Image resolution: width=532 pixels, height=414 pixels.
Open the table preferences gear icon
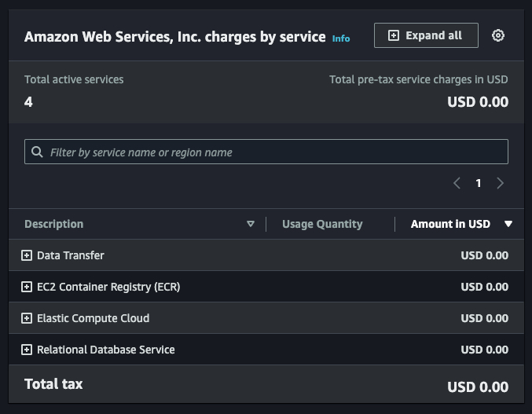pyautogui.click(x=497, y=35)
